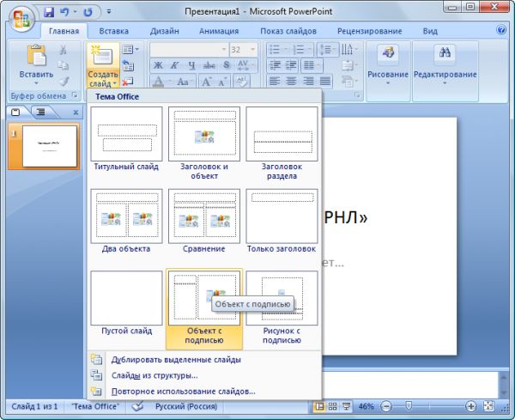Image resolution: width=515 pixels, height=420 pixels.
Task: Click the zoom slider handle
Action: pos(409,406)
